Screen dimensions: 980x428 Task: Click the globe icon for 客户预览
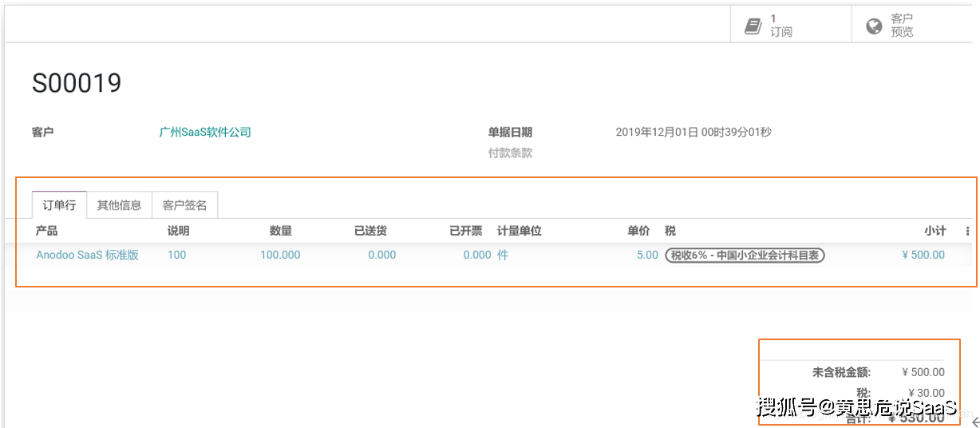click(x=874, y=26)
